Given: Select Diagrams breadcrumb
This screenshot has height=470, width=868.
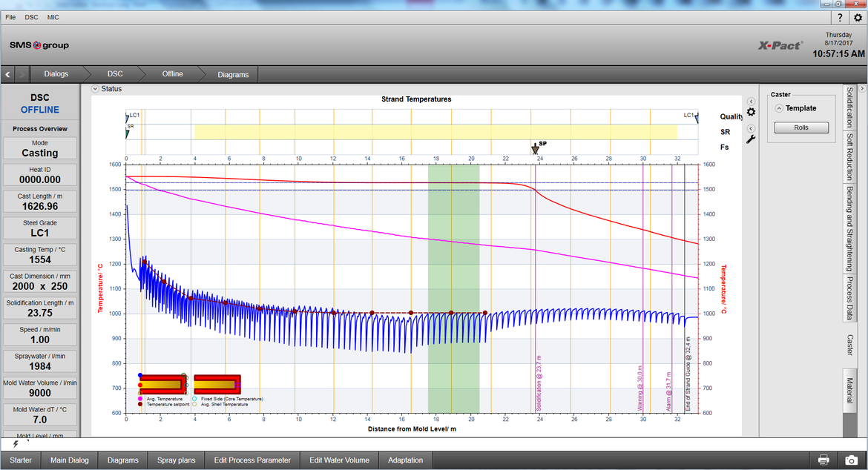Looking at the screenshot, I should click(233, 74).
